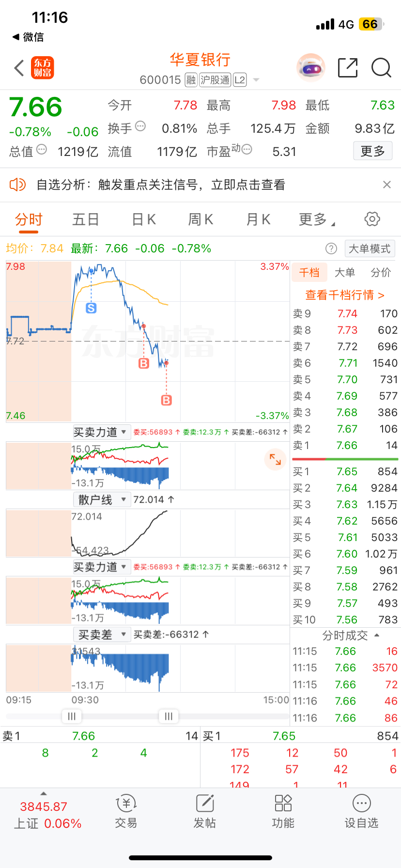
Task: Open the 买卖差 indicator dropdown
Action: [102, 634]
